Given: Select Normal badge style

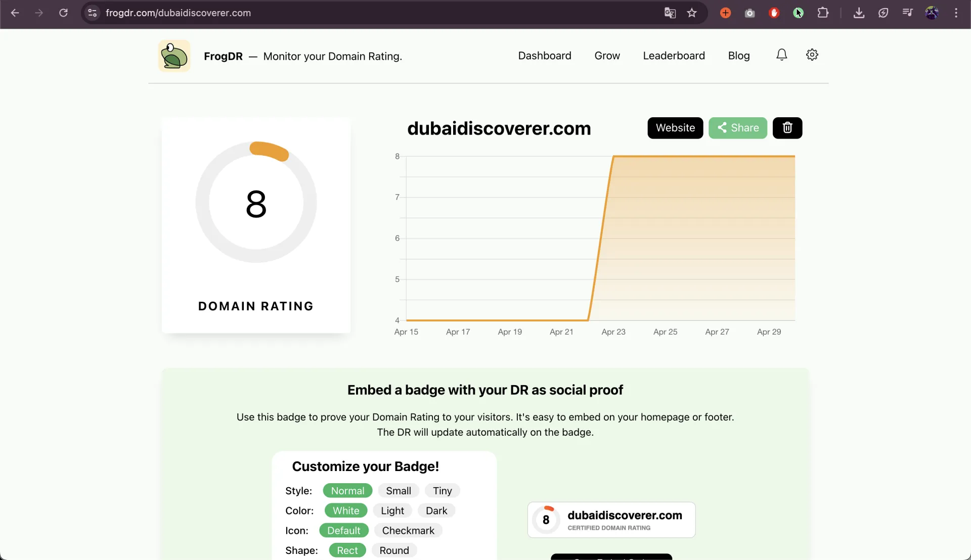Looking at the screenshot, I should click(347, 491).
